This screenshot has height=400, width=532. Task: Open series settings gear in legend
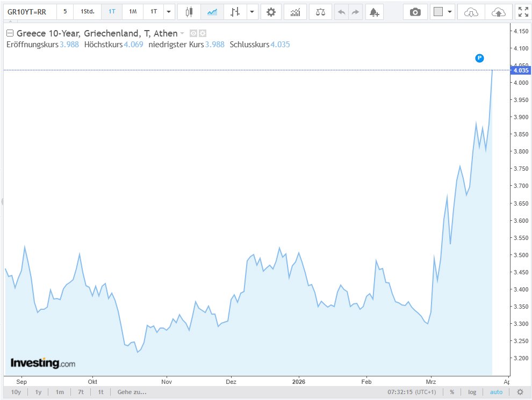[x=203, y=33]
